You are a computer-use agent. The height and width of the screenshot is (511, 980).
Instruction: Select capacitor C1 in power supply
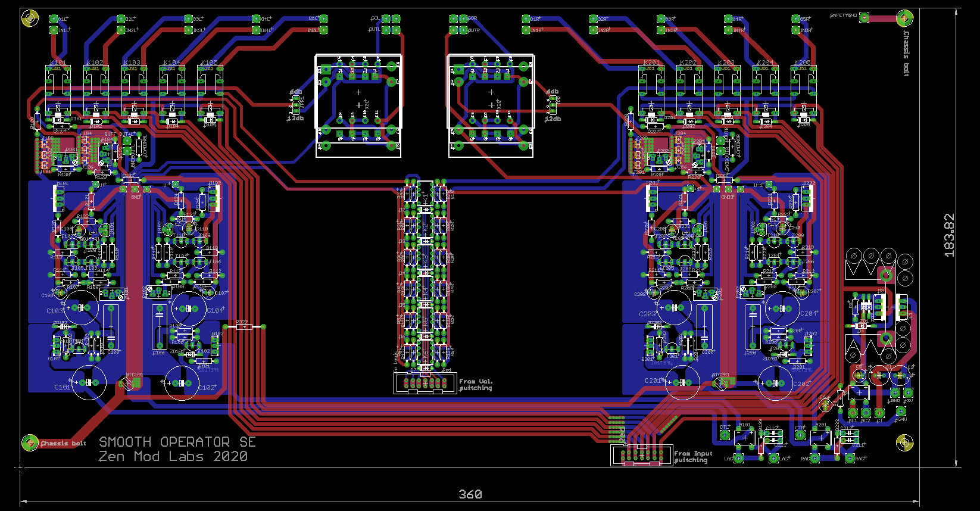[x=879, y=375]
